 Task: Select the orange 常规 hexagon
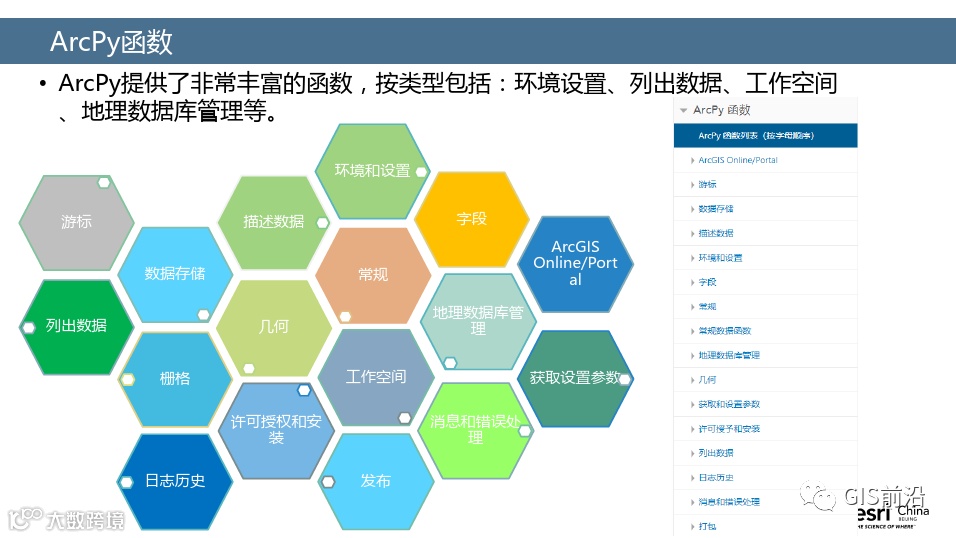coord(373,275)
